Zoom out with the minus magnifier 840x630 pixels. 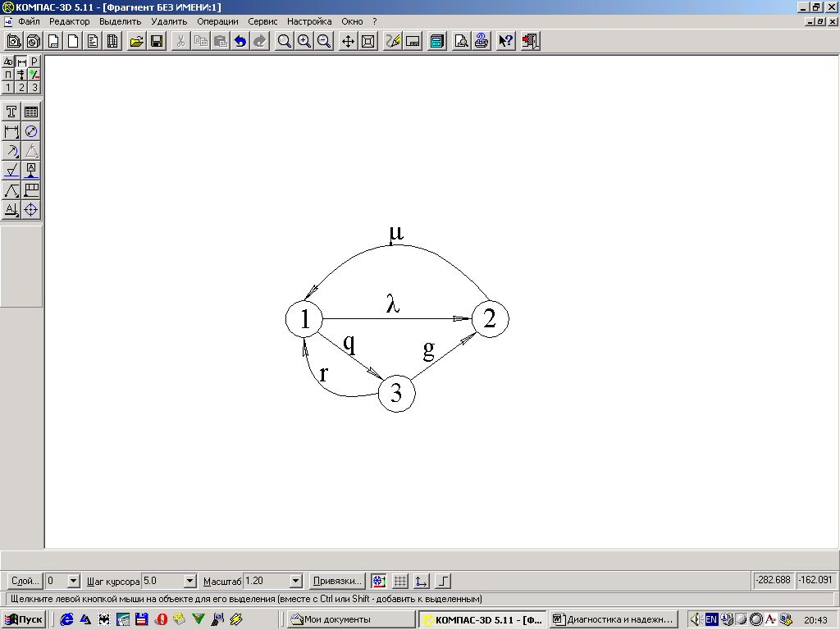324,41
